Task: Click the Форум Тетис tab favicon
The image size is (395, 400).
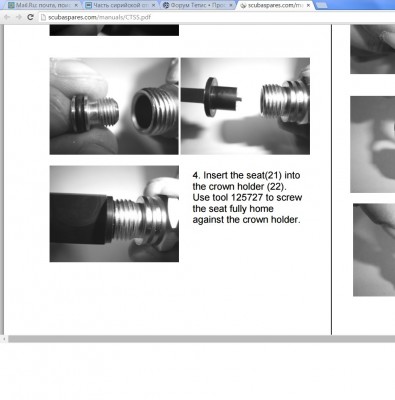Action: pos(166,5)
